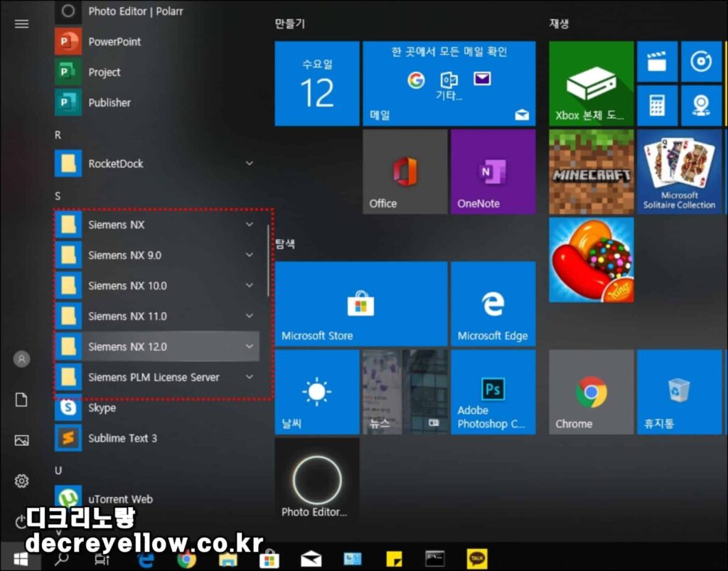Open the Mail tile

(x=449, y=84)
